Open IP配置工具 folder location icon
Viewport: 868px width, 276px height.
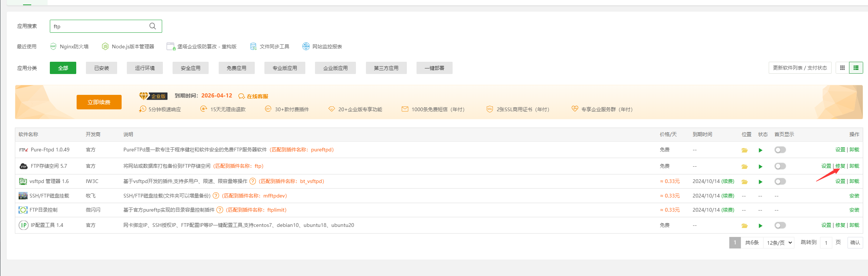745,226
